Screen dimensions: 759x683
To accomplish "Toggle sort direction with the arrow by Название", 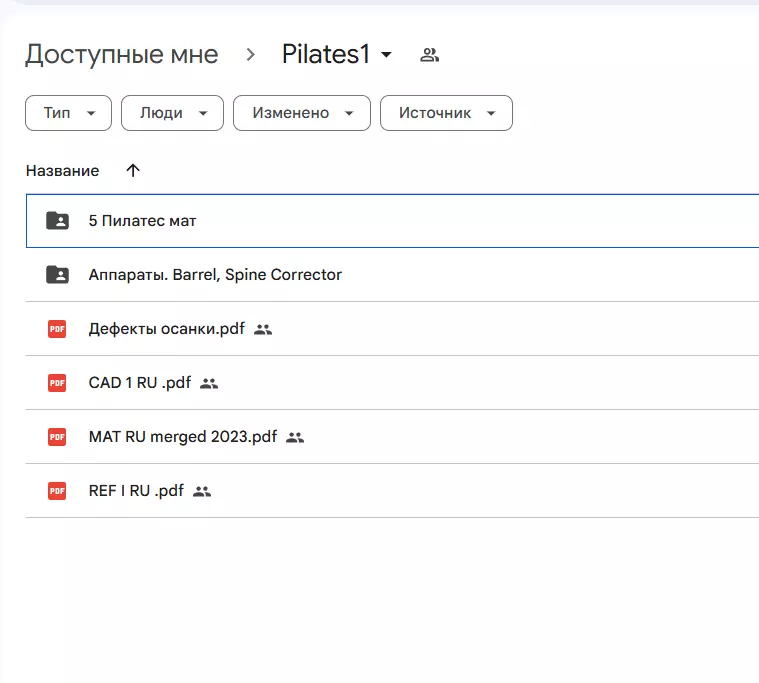I will (133, 171).
